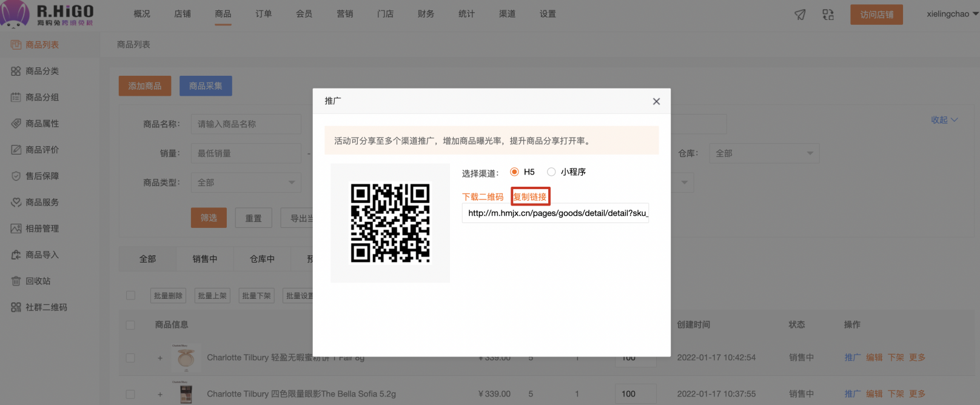Click the promotion URL input field
980x405 pixels.
(x=555, y=213)
